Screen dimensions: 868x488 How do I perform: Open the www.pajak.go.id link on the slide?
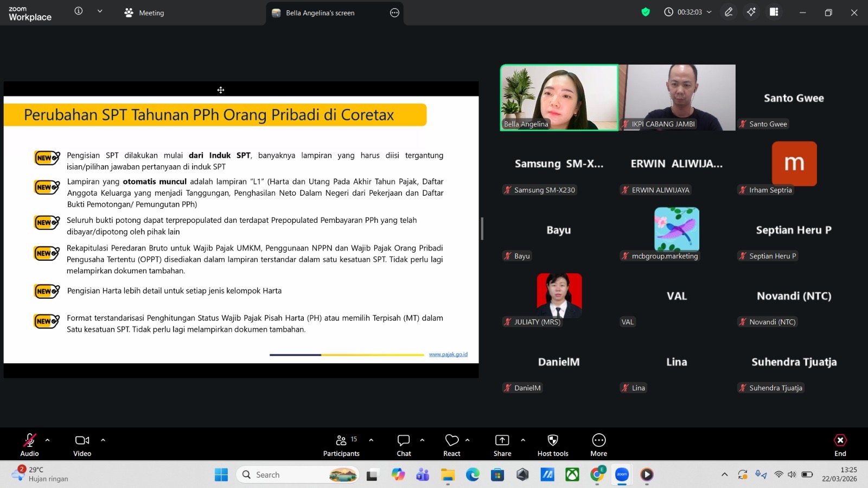pos(448,354)
